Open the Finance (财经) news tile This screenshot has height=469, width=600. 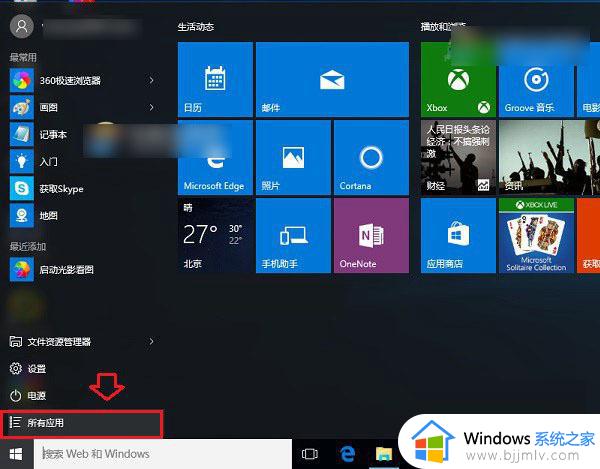point(458,157)
